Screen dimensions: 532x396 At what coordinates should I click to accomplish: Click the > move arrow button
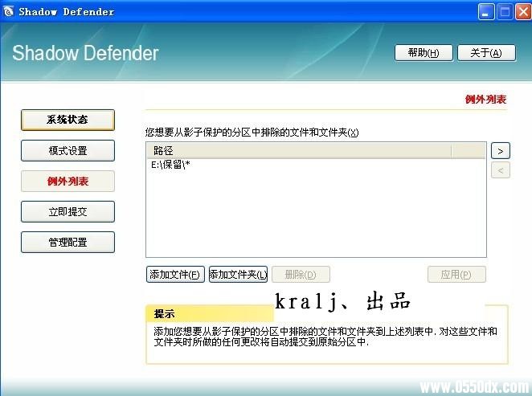click(501, 151)
